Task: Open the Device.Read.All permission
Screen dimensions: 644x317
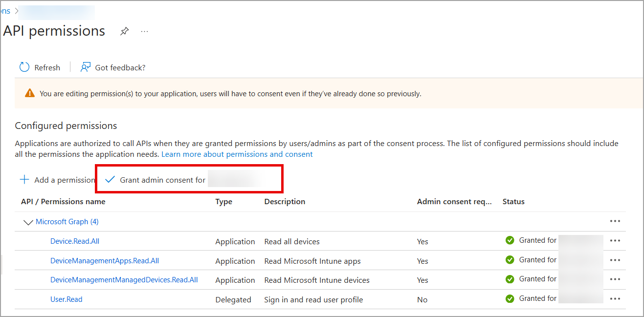Action: 75,241
